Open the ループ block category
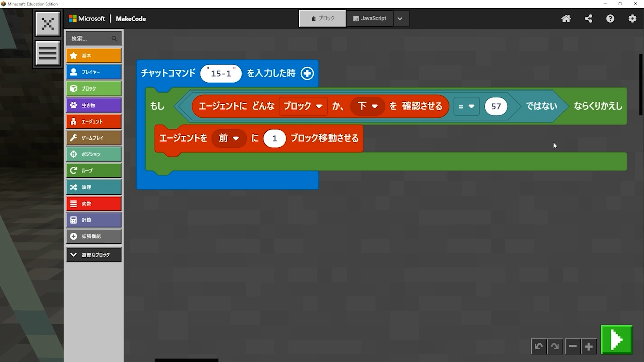 94,170
